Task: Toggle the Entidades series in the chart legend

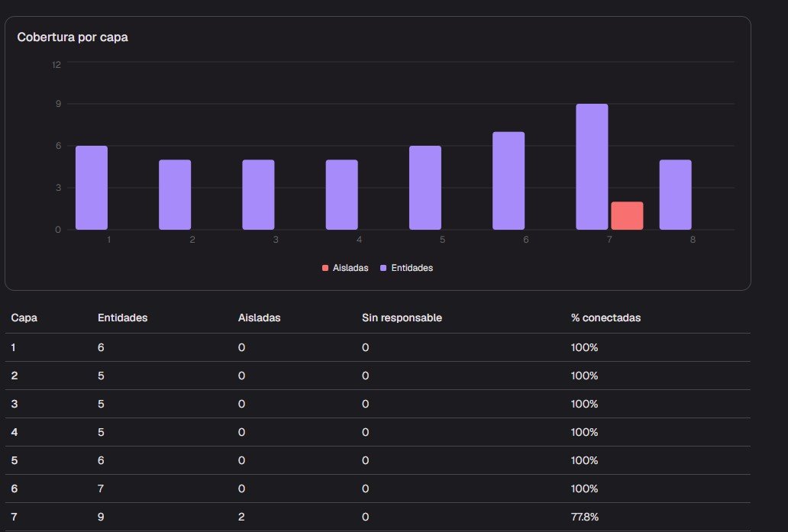Action: (x=406, y=268)
